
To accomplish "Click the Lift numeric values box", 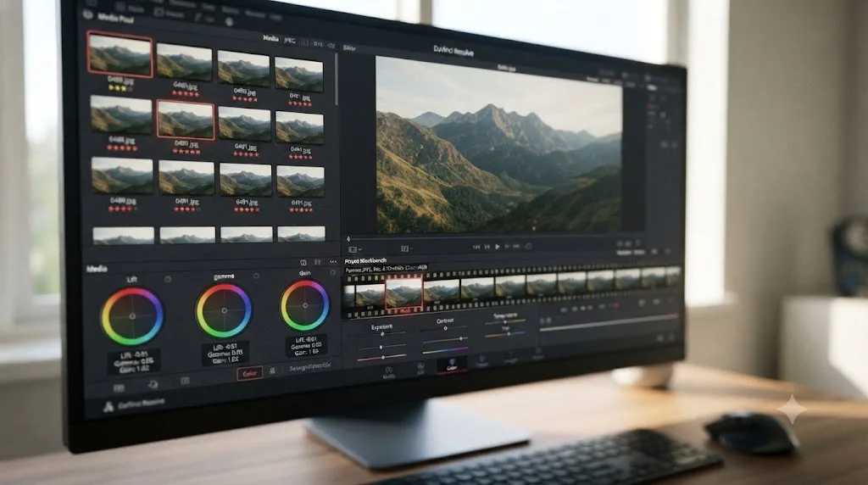I will [x=133, y=362].
